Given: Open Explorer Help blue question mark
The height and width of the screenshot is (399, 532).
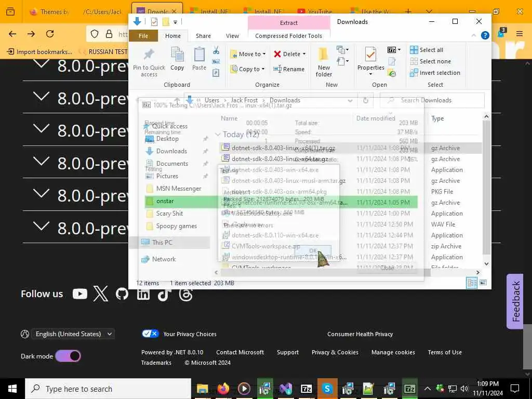Looking at the screenshot, I should (x=485, y=35).
